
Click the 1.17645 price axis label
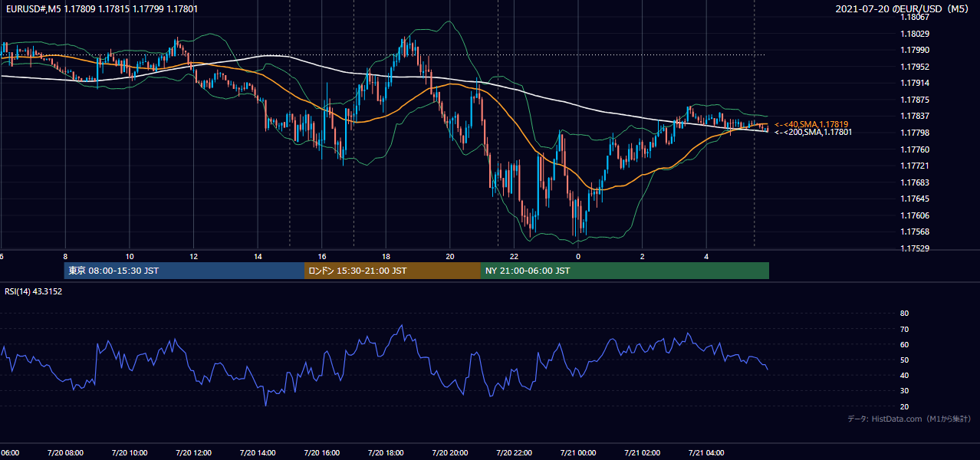click(x=914, y=199)
